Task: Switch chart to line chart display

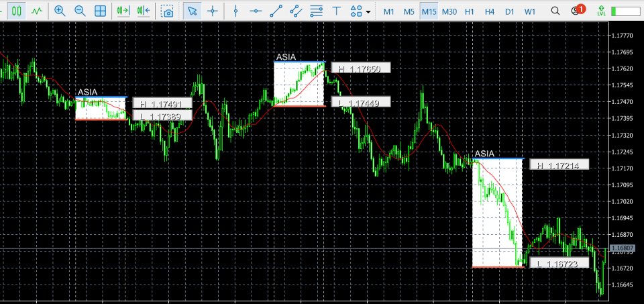Action: pyautogui.click(x=36, y=11)
